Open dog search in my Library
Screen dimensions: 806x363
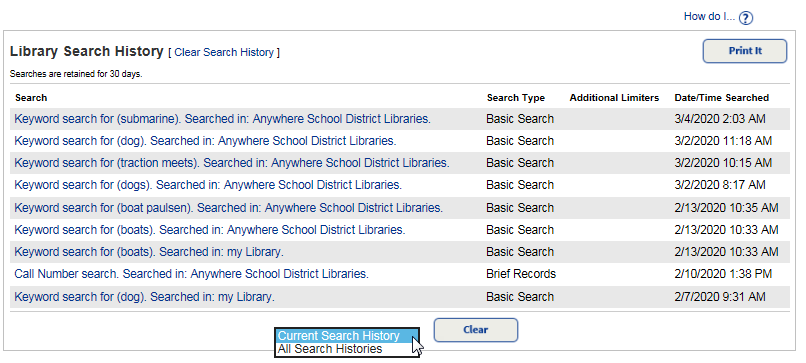point(144,297)
